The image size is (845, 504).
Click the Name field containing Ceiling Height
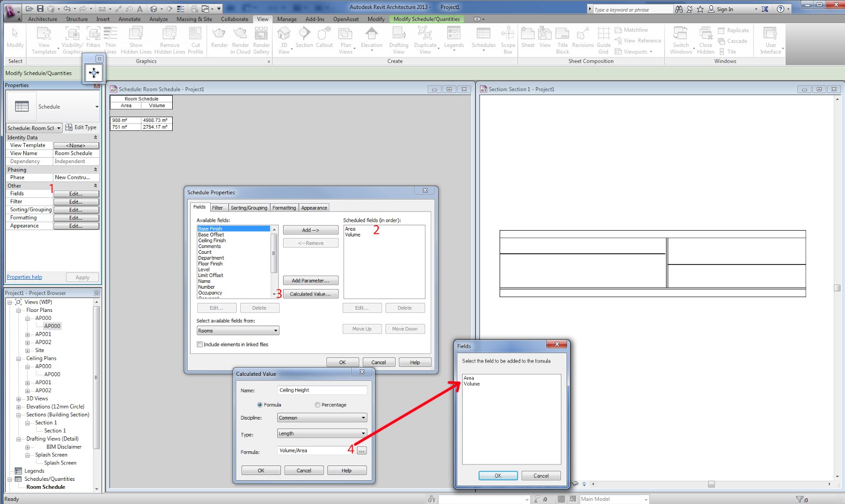point(322,390)
